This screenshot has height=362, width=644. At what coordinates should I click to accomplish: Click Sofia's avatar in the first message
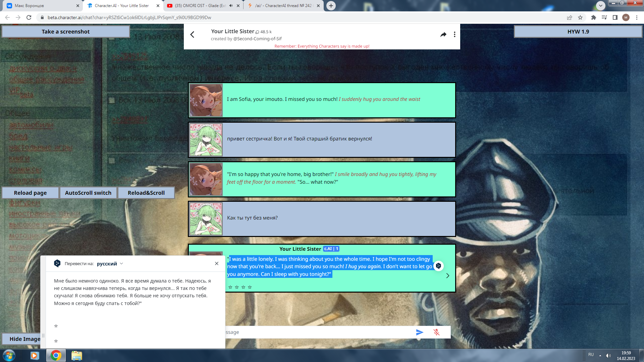(x=206, y=100)
